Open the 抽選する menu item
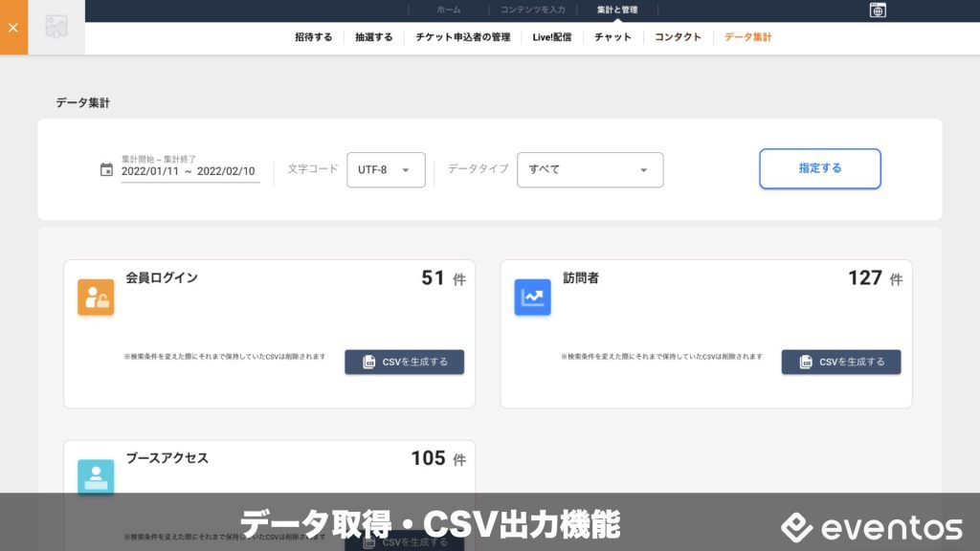The image size is (980, 551). click(x=374, y=37)
